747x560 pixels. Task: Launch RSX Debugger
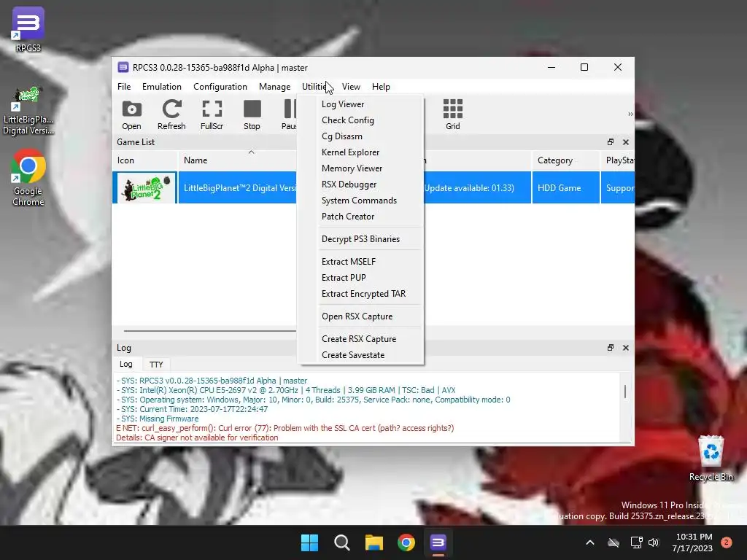click(361, 184)
